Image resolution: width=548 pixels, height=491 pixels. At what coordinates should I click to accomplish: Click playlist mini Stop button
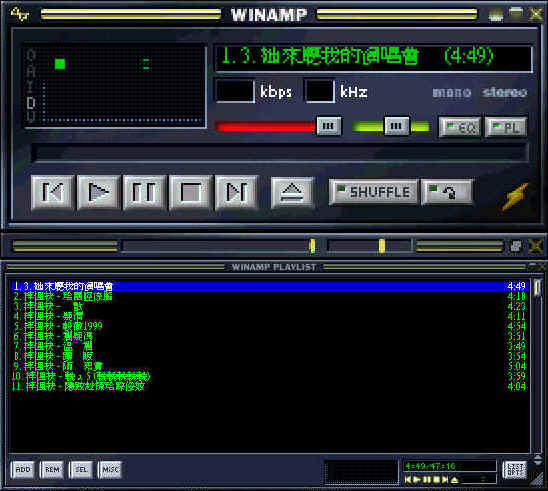point(436,479)
